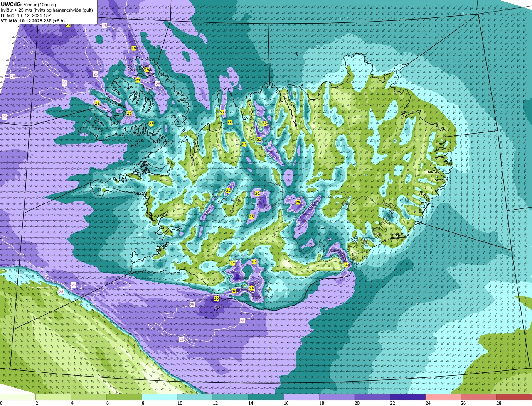Click the '26' label on the legend scale
This screenshot has width=532, height=406.
(463, 403)
